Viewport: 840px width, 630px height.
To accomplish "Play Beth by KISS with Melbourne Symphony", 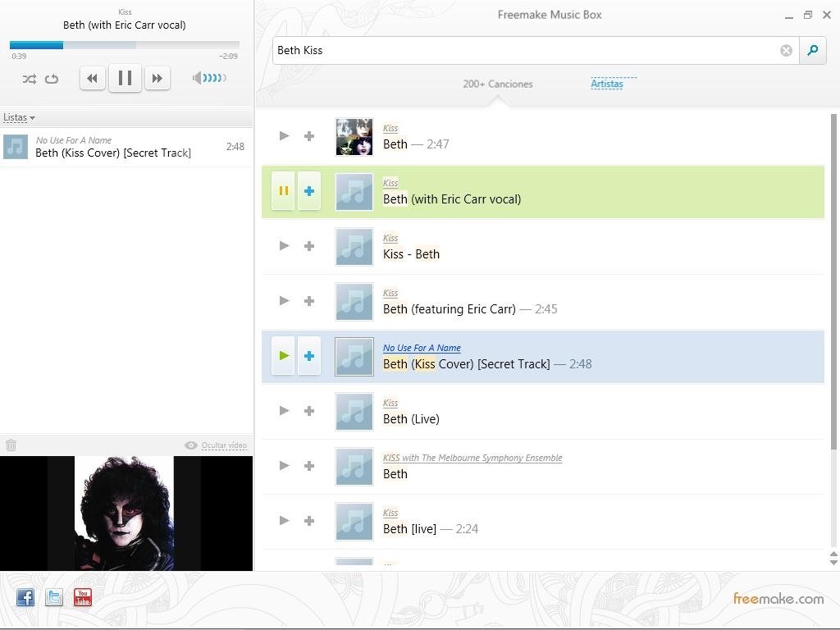I will point(285,466).
